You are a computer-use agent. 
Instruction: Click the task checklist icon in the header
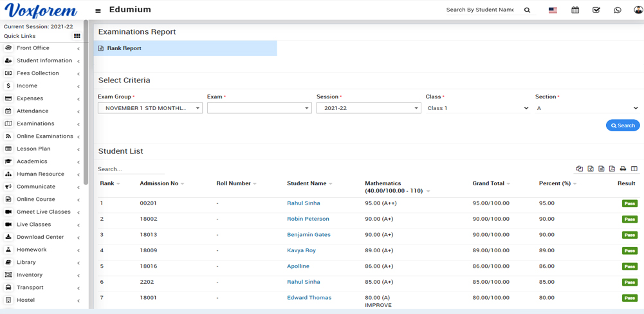tap(596, 10)
